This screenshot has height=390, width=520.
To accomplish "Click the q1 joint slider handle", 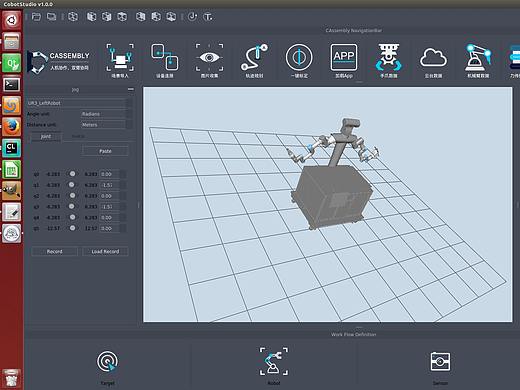I will point(72,185).
